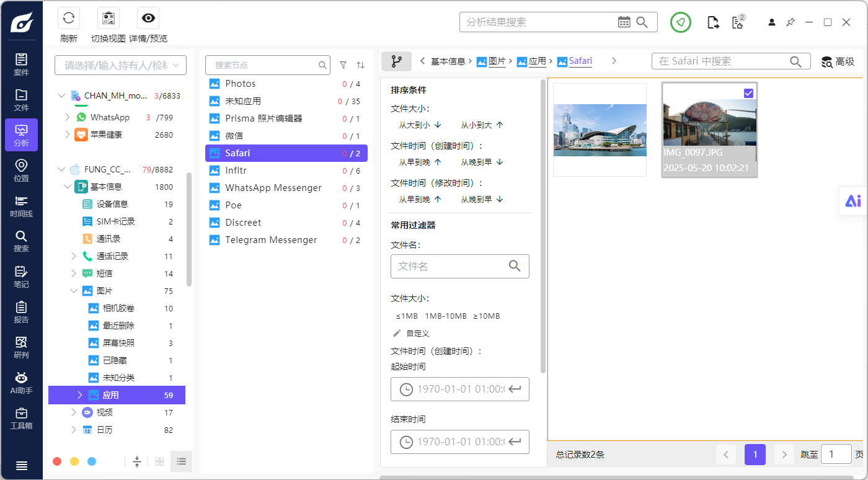This screenshot has height=480, width=868.
Task: Open the 搜索 sidebar section
Action: (x=21, y=241)
